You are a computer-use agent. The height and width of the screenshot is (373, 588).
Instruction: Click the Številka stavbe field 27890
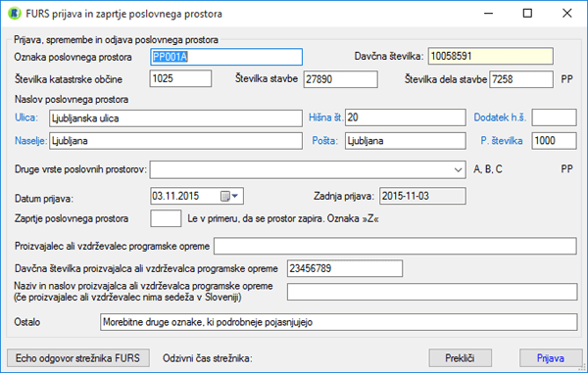click(340, 79)
